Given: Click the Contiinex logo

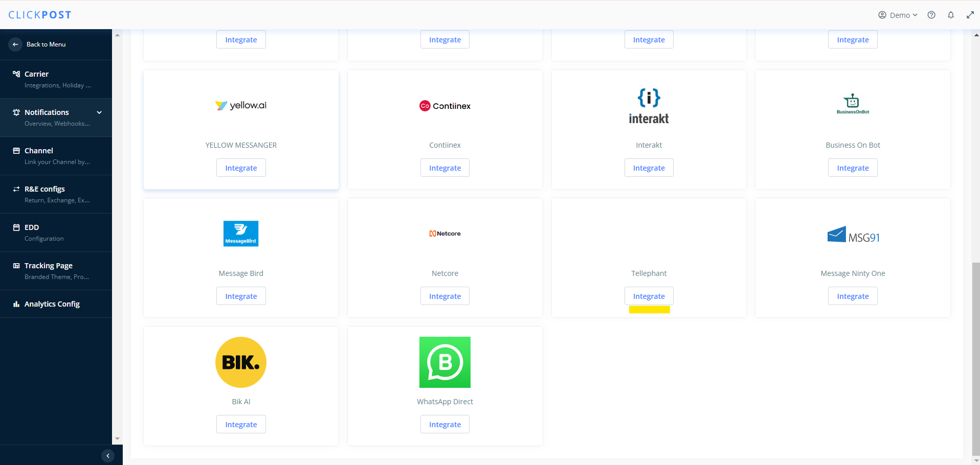Looking at the screenshot, I should pyautogui.click(x=445, y=106).
